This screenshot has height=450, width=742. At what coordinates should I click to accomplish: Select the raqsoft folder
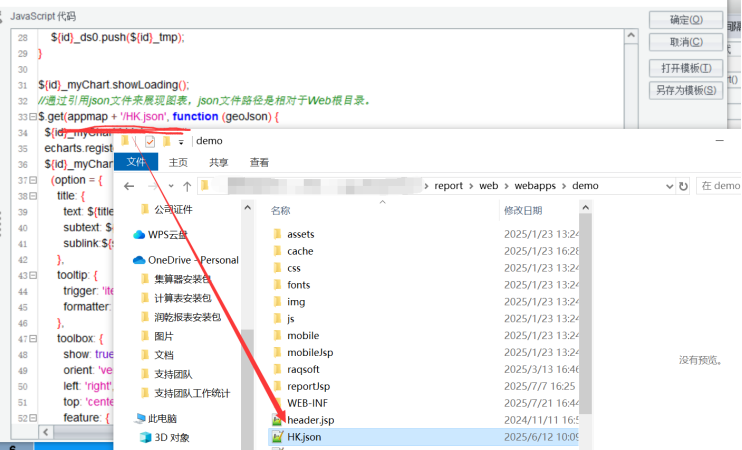click(x=303, y=370)
